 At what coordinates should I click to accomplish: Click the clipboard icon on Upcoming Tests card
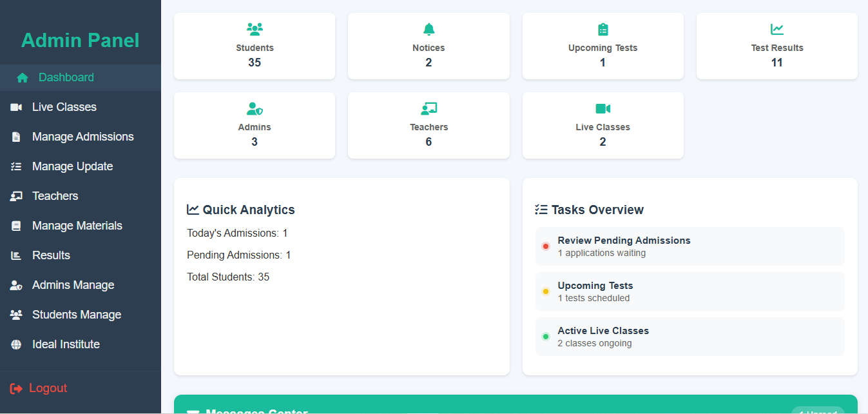point(603,29)
